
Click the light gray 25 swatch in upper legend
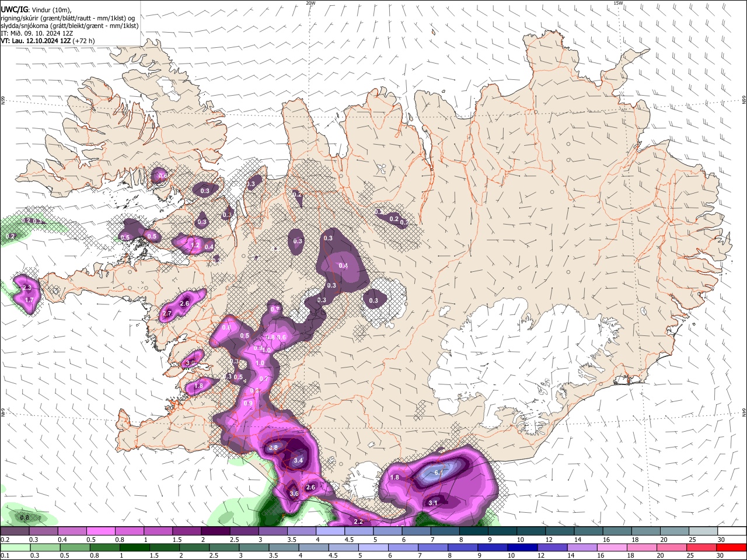(x=703, y=531)
